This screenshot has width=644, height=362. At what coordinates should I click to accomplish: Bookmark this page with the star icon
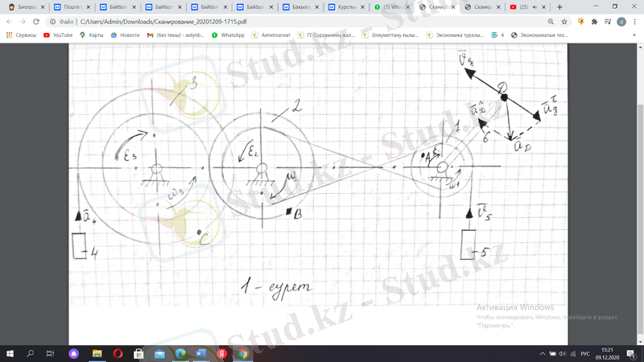click(564, 22)
